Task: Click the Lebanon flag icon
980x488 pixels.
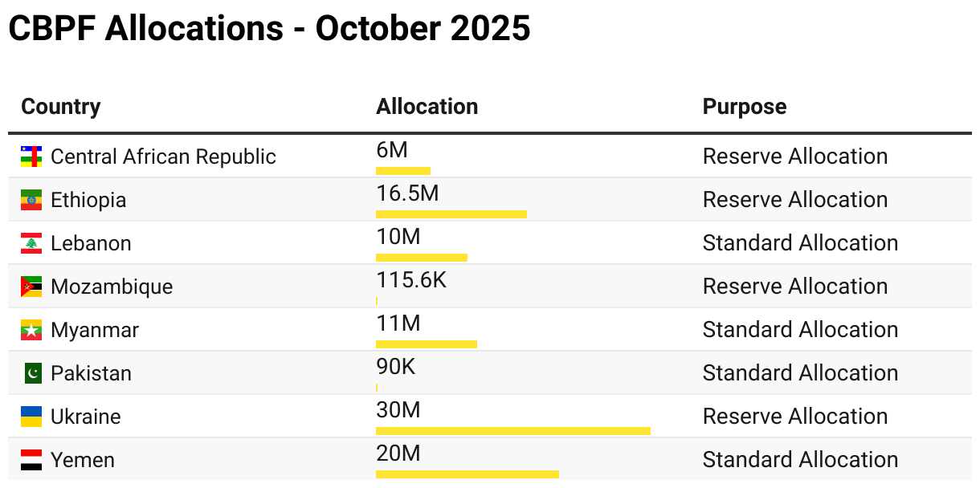Action: pos(31,243)
